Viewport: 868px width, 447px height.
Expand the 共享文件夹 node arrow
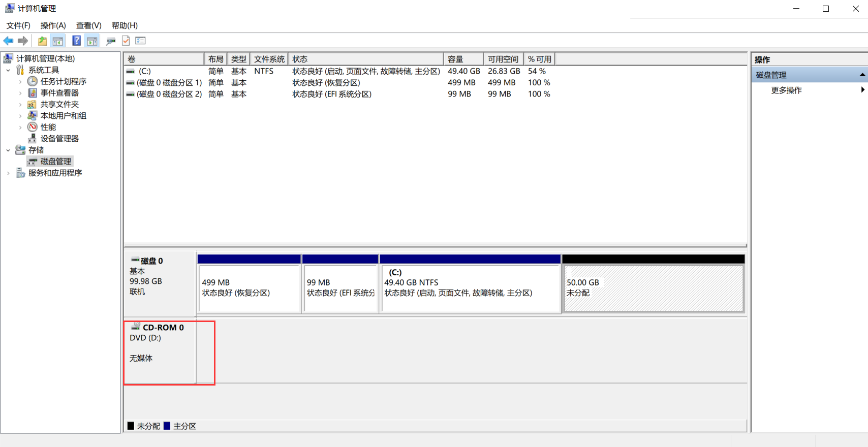click(x=20, y=104)
